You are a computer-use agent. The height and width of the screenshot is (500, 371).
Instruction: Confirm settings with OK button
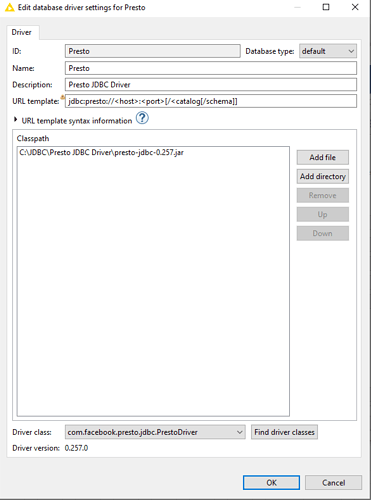(271, 483)
